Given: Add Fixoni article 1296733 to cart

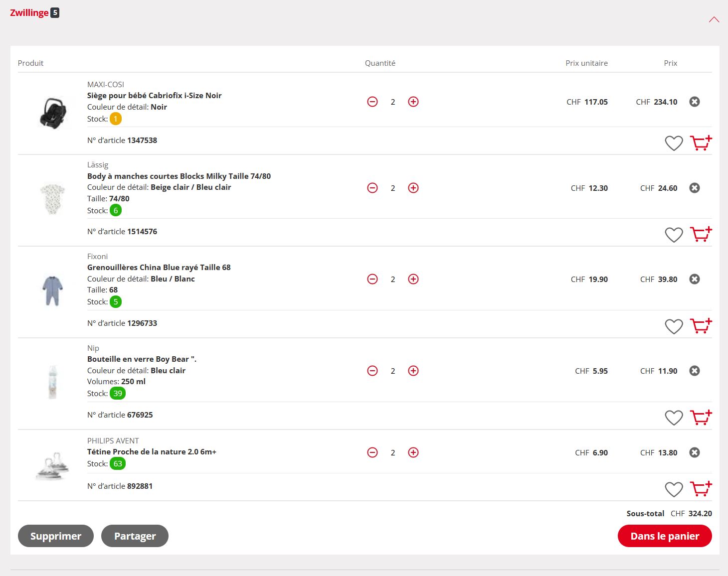Looking at the screenshot, I should pos(701,326).
